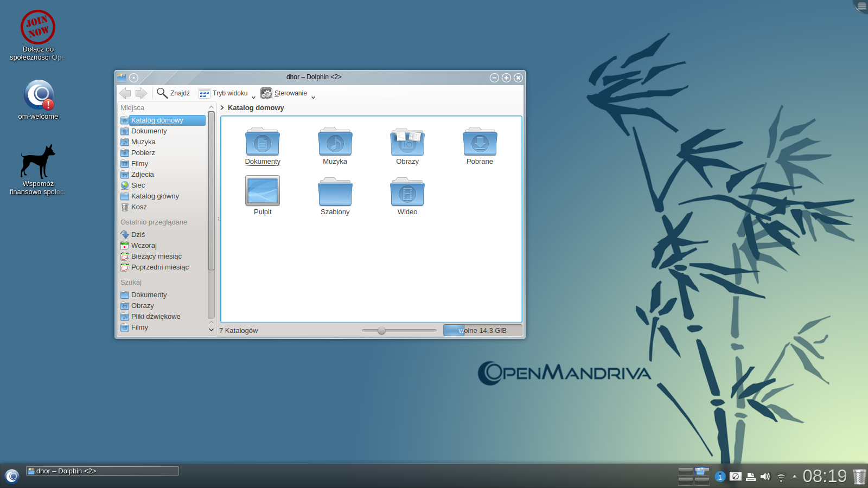The height and width of the screenshot is (488, 868).
Task: Click the Katalog domowy breadcrumb
Action: [x=256, y=108]
